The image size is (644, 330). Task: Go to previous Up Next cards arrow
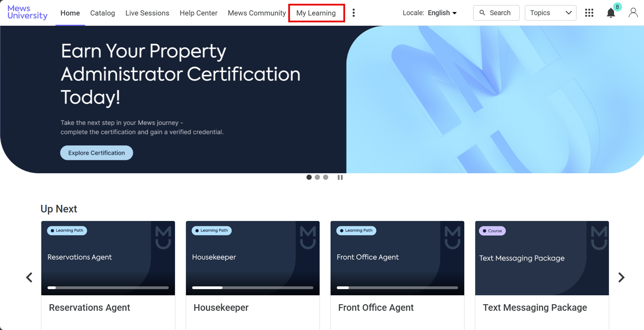tap(29, 277)
